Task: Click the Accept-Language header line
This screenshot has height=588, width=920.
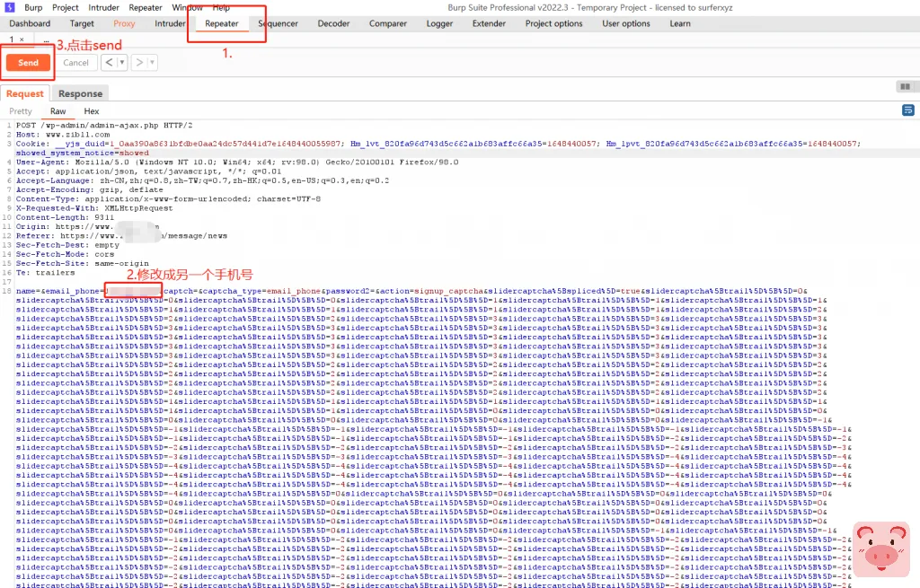Action: point(202,180)
